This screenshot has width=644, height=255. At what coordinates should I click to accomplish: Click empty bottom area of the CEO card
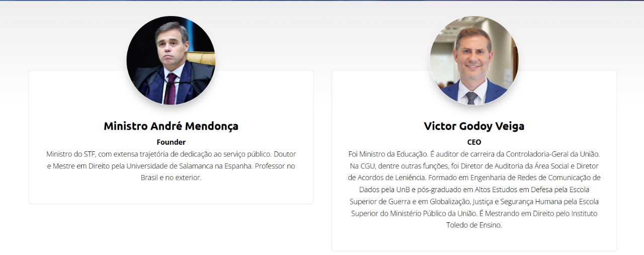coord(474,240)
